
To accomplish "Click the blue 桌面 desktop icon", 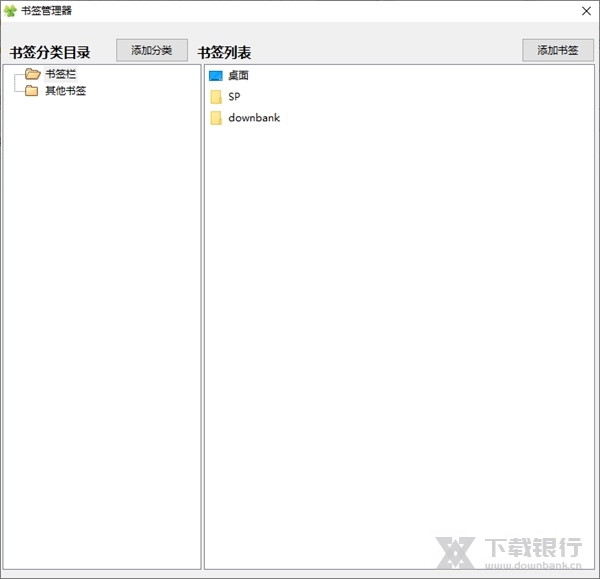I will click(216, 76).
